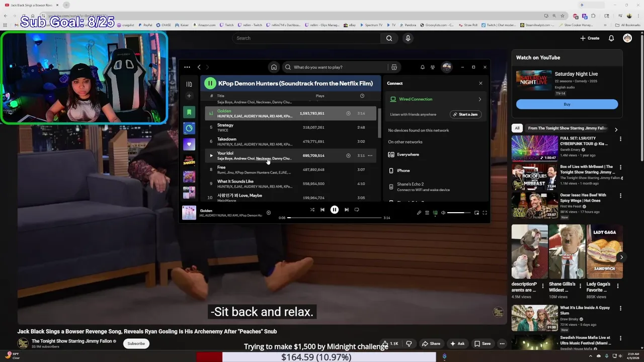644x362 pixels.
Task: Select Everywhere device in Connect panel
Action: point(436,154)
